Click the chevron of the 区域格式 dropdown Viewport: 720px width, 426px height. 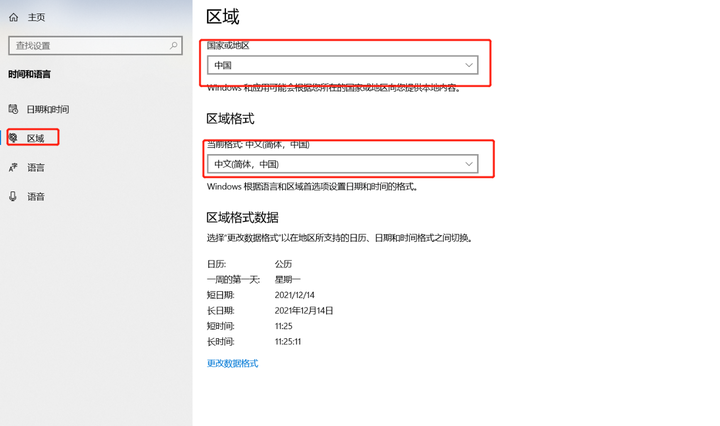pos(469,164)
